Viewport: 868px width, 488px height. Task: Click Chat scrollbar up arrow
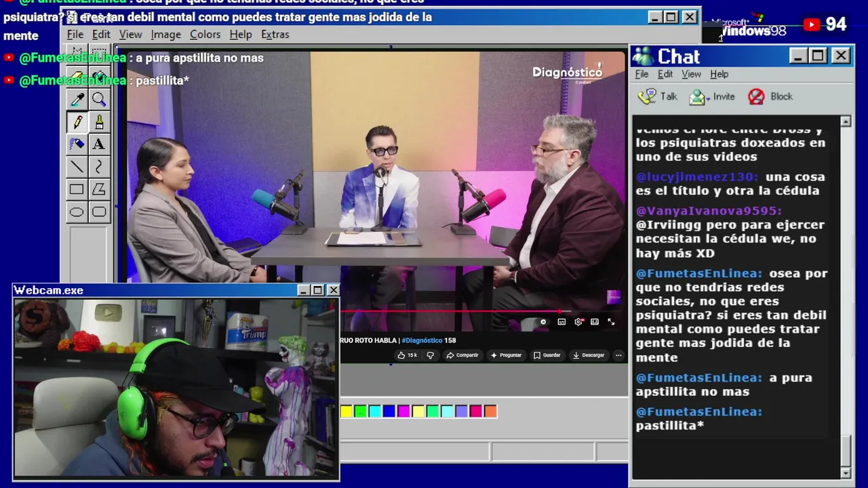[x=846, y=121]
